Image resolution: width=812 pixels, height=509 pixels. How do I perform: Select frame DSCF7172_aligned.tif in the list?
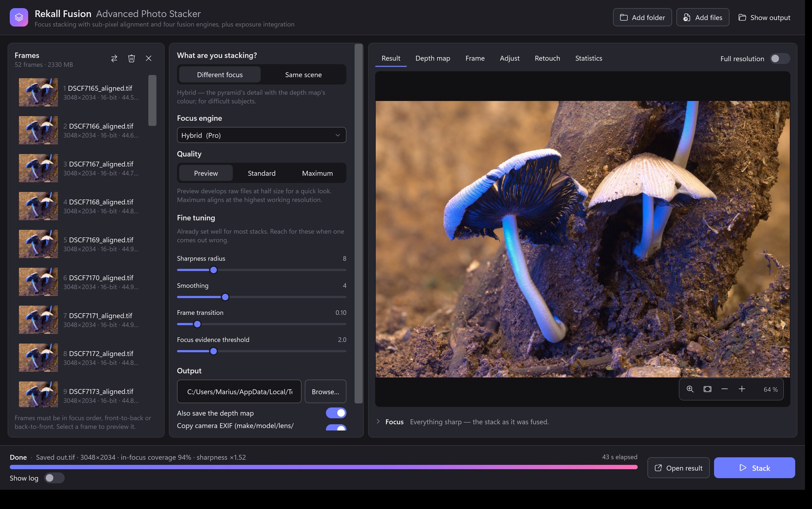[x=81, y=357]
